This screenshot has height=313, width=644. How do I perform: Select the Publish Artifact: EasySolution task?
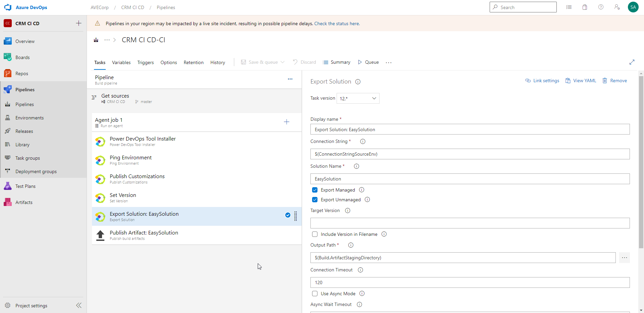197,235
